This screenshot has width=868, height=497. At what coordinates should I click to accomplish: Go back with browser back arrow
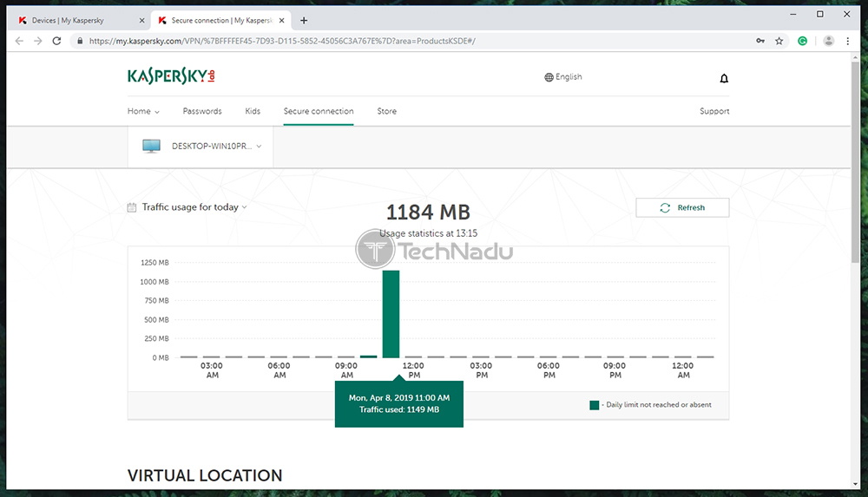[x=19, y=41]
